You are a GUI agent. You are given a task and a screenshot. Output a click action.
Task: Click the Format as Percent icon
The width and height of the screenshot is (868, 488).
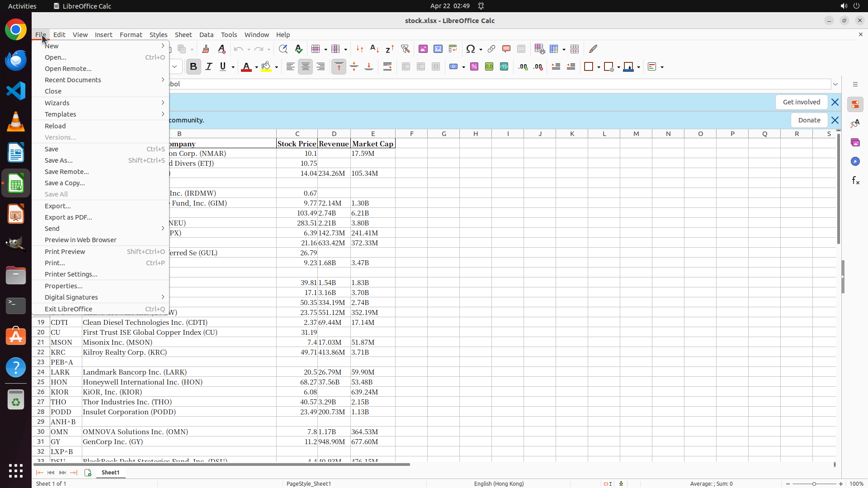point(474,67)
